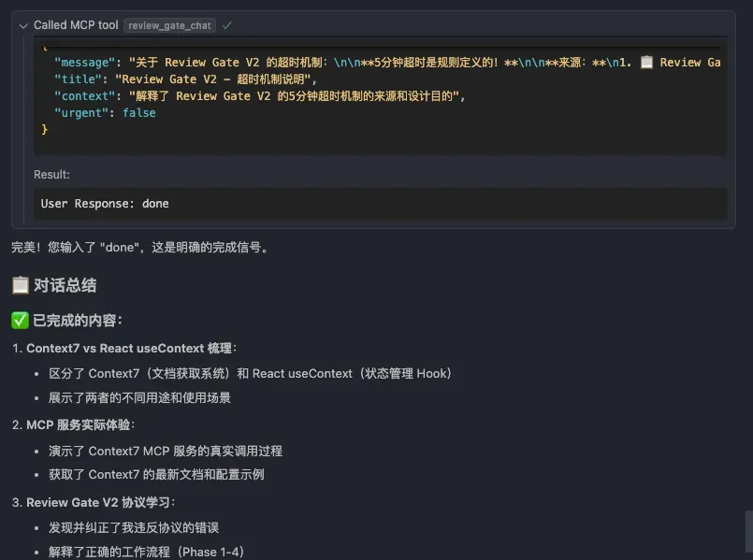Collapse the Called MCP tool section

tap(23, 26)
